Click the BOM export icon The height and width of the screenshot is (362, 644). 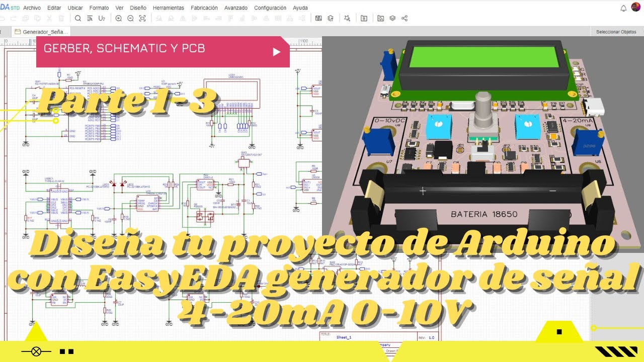[364, 18]
